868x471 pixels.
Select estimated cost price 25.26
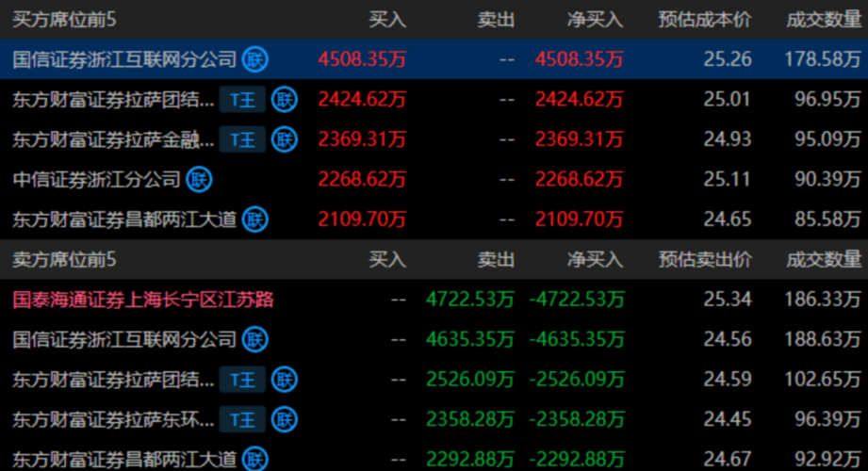pos(728,59)
